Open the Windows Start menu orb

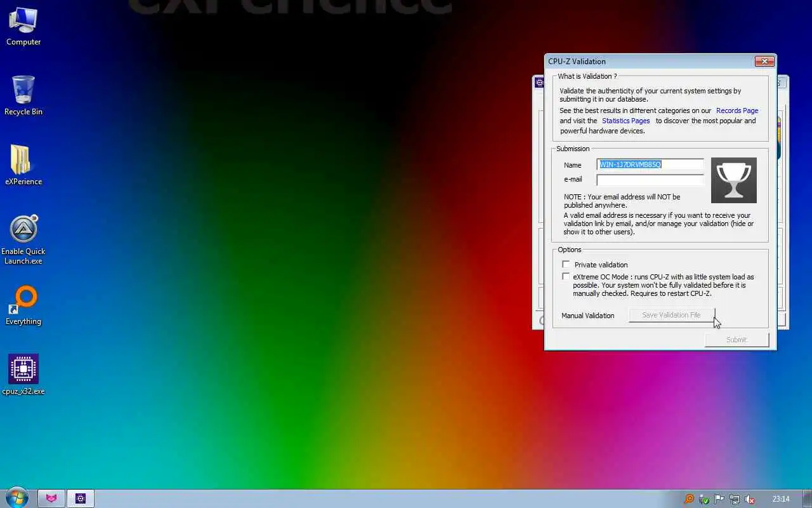tap(16, 498)
